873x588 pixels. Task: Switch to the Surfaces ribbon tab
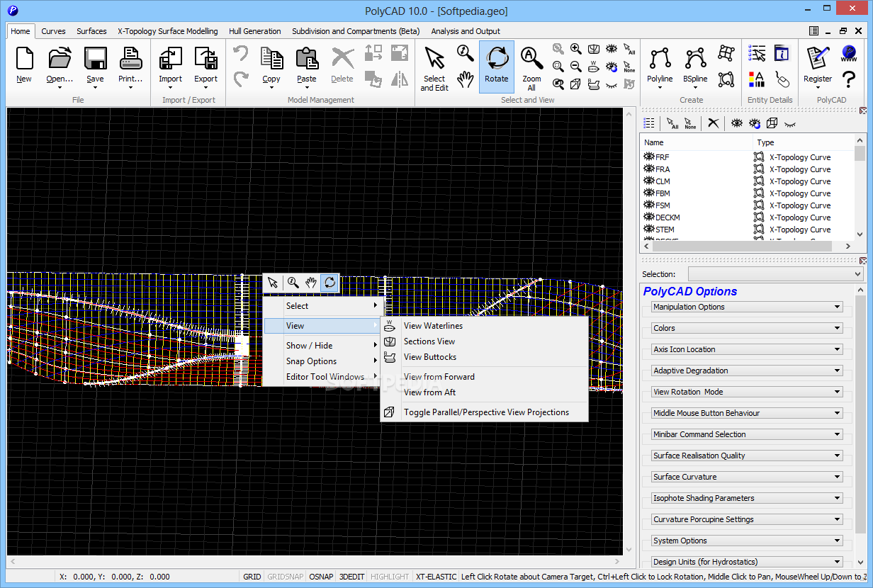pos(92,31)
